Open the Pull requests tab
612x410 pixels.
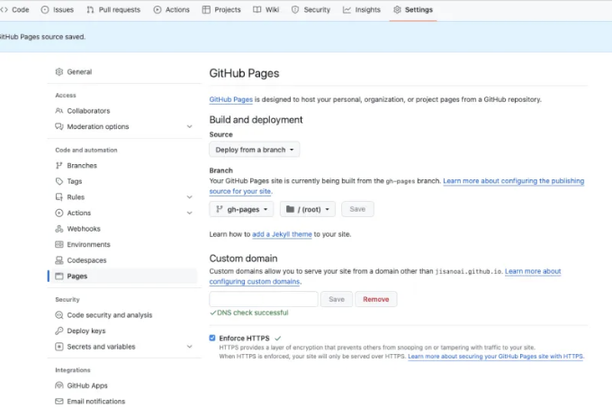pyautogui.click(x=114, y=10)
